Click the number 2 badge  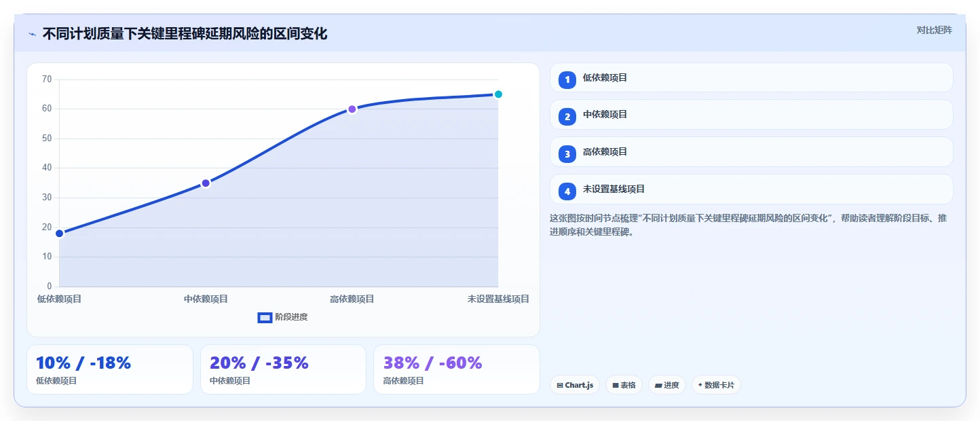567,117
